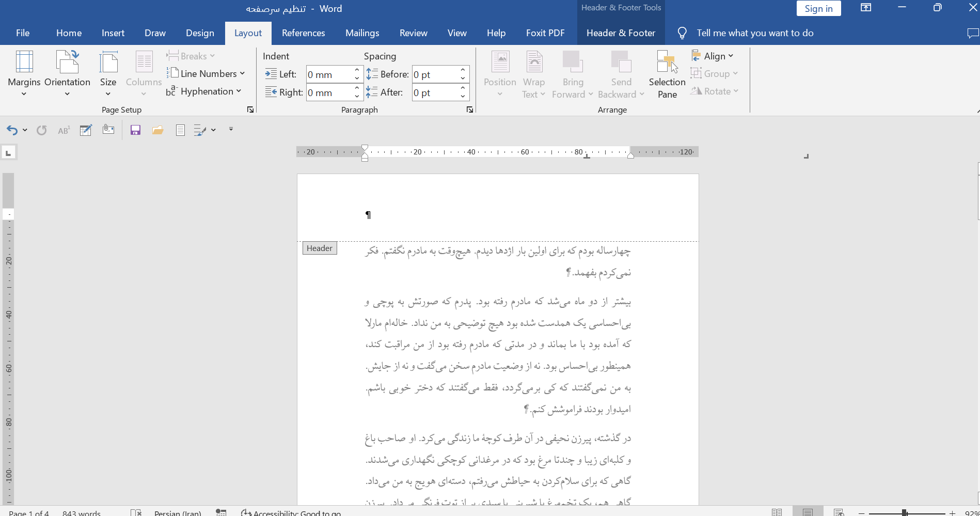Image resolution: width=980 pixels, height=516 pixels.
Task: Open the Selection Pane
Action: tap(667, 74)
